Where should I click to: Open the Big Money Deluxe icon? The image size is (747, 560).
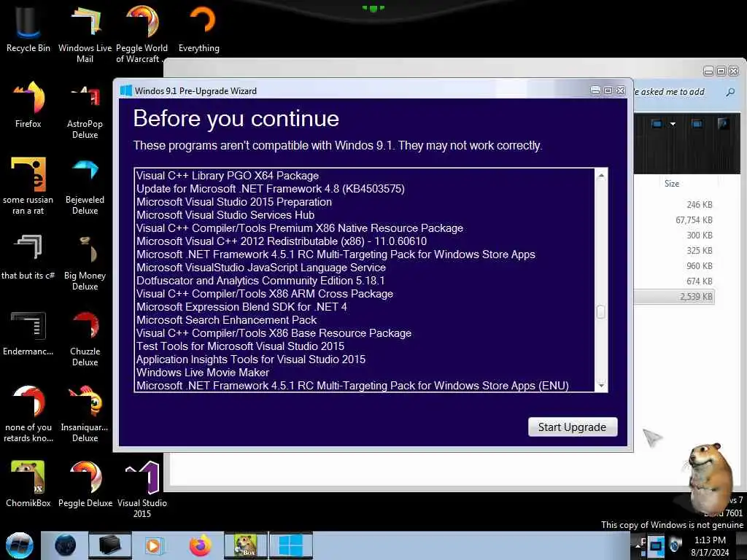pyautogui.click(x=85, y=262)
